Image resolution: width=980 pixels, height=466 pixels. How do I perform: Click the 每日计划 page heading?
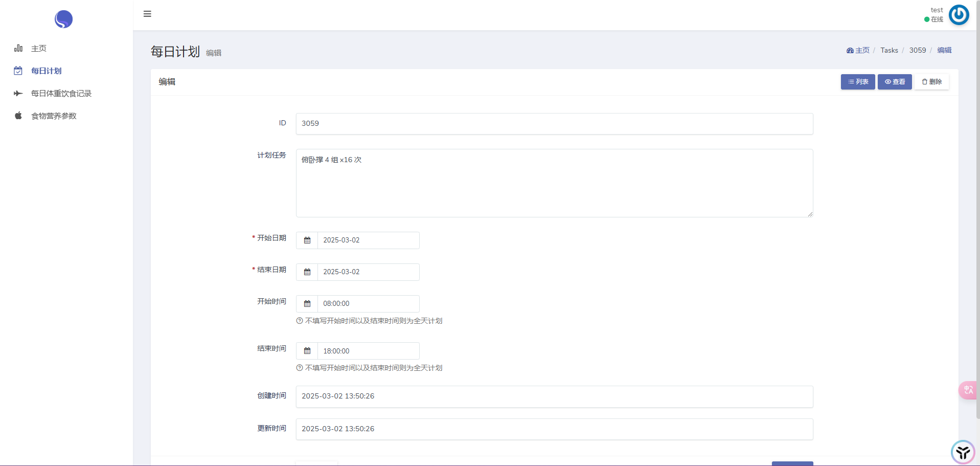pyautogui.click(x=175, y=52)
